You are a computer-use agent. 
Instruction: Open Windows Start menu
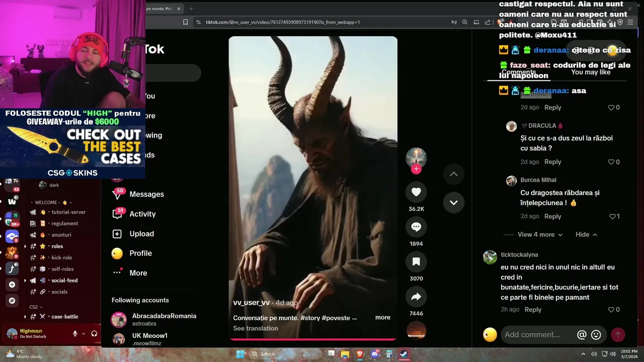pyautogui.click(x=240, y=354)
